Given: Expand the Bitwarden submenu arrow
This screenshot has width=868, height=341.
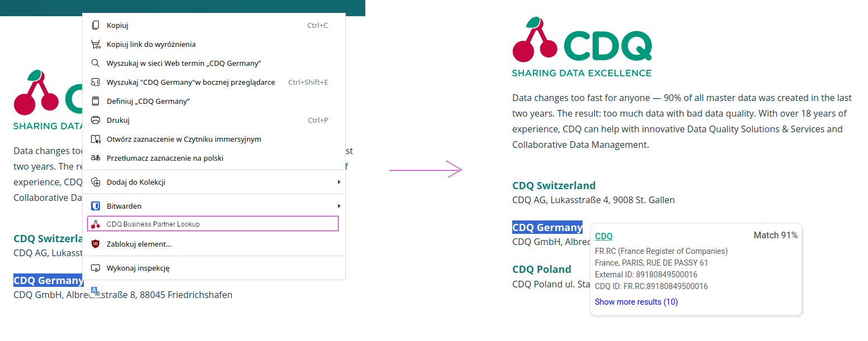Looking at the screenshot, I should click(339, 206).
